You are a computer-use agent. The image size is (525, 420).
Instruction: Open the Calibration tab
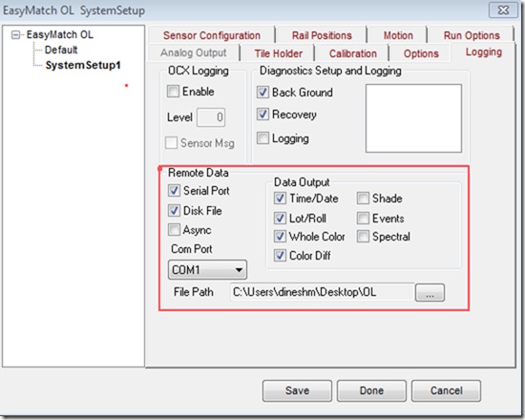tap(353, 53)
